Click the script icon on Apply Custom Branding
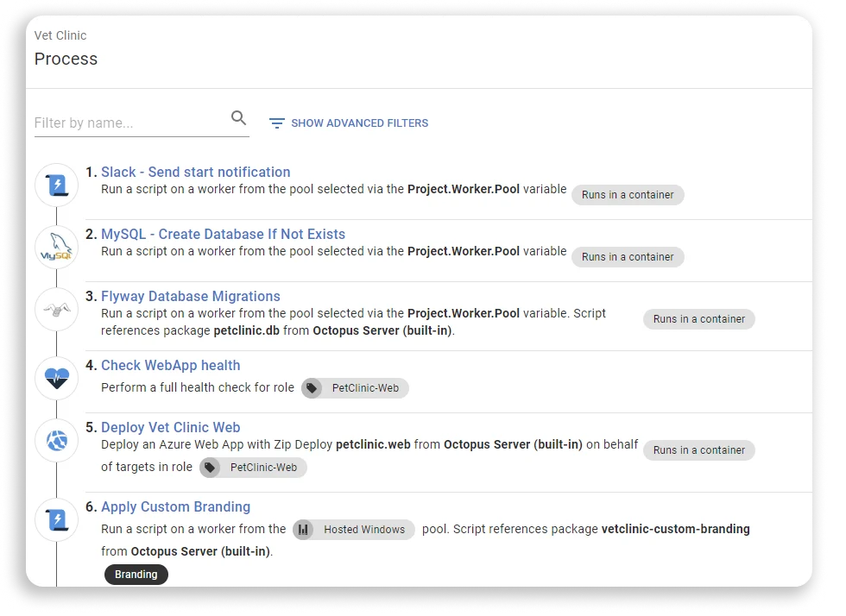Image resolution: width=846 pixels, height=616 pixels. [x=55, y=519]
